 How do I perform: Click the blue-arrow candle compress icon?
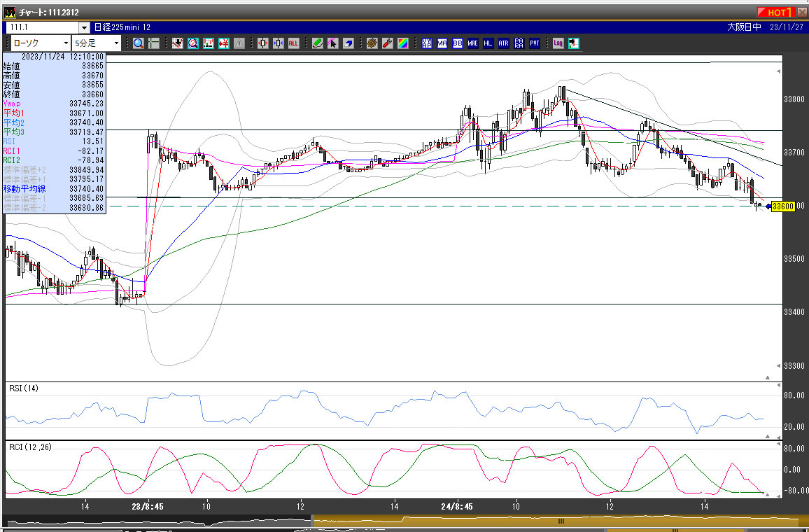(278, 43)
